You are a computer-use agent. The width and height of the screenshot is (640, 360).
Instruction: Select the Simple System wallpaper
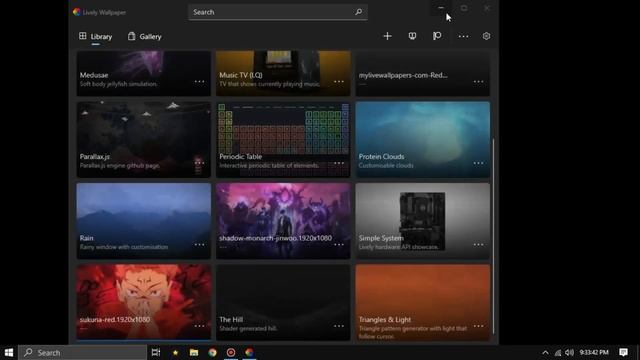[x=422, y=221]
